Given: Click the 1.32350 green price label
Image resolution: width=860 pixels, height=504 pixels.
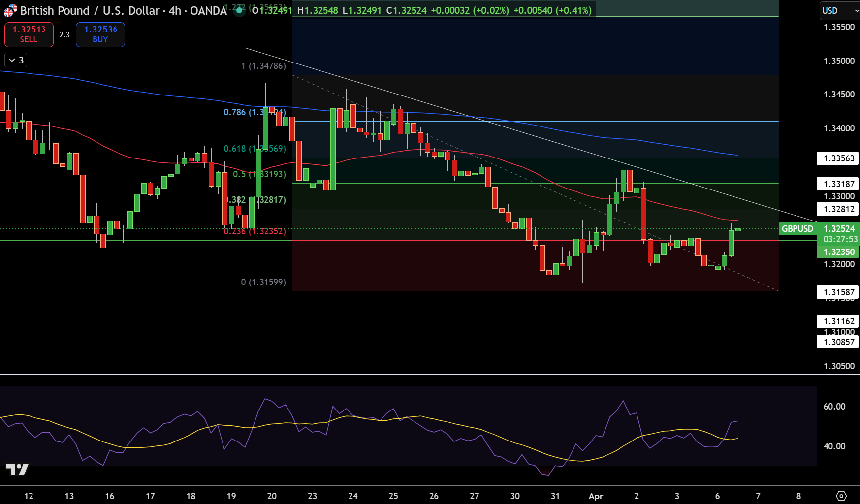Looking at the screenshot, I should (x=839, y=252).
